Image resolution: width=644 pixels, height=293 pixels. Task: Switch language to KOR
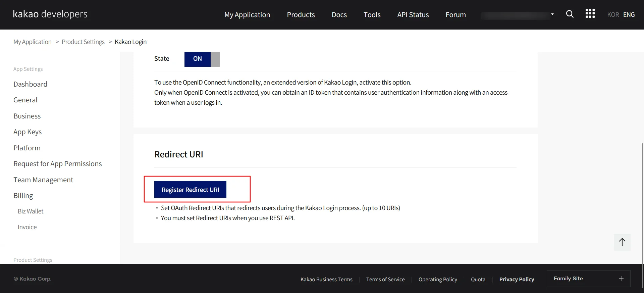pyautogui.click(x=613, y=15)
